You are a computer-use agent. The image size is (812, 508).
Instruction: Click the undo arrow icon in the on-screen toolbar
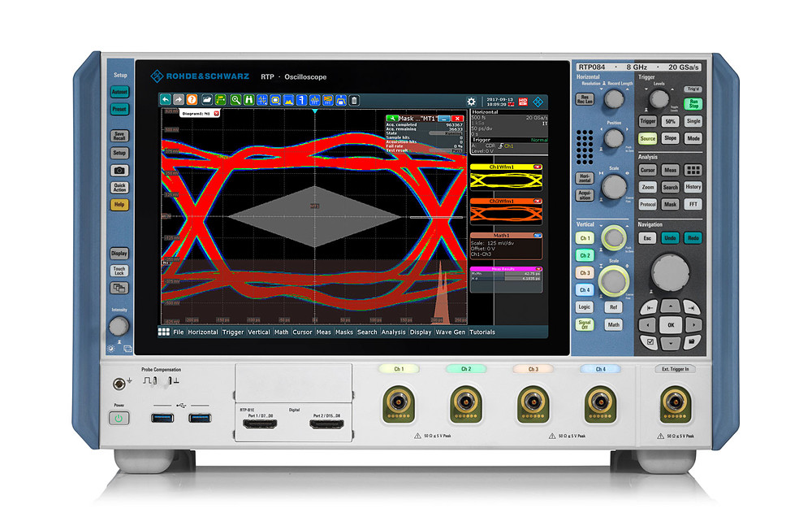(165, 100)
